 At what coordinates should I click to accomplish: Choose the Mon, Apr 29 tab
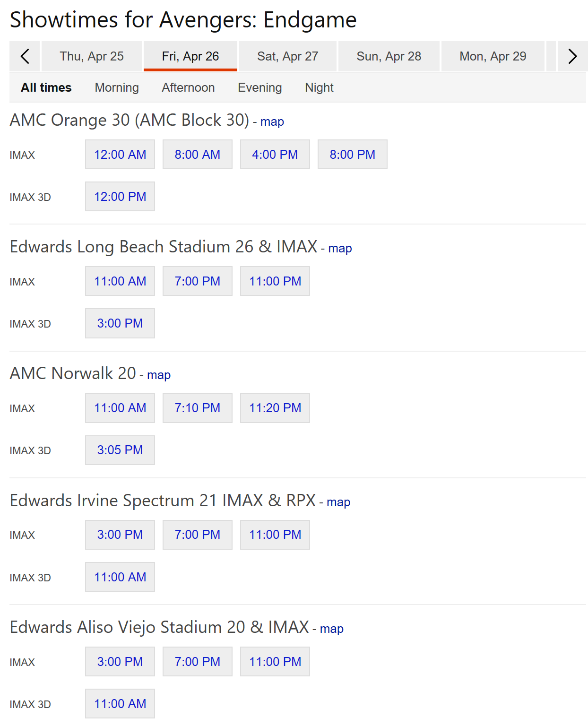click(x=493, y=56)
